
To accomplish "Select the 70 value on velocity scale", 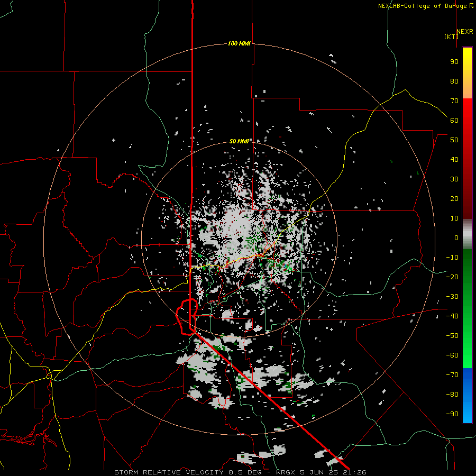I will [x=454, y=101].
